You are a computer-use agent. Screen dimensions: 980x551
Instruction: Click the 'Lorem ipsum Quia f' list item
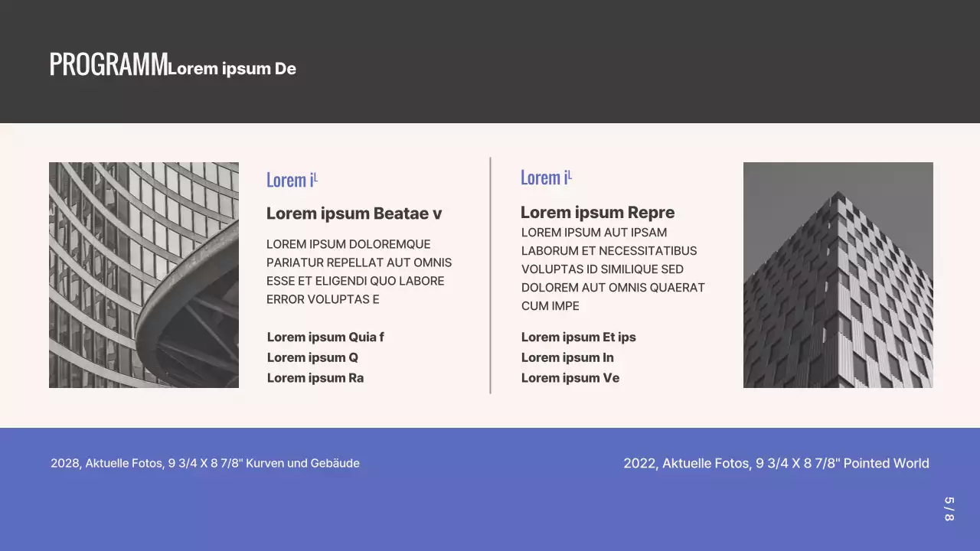click(325, 337)
